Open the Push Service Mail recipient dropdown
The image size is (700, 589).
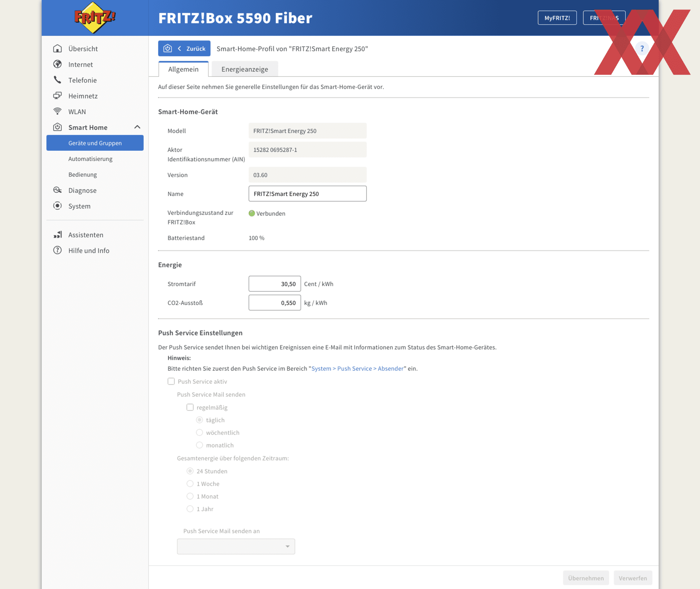click(236, 546)
